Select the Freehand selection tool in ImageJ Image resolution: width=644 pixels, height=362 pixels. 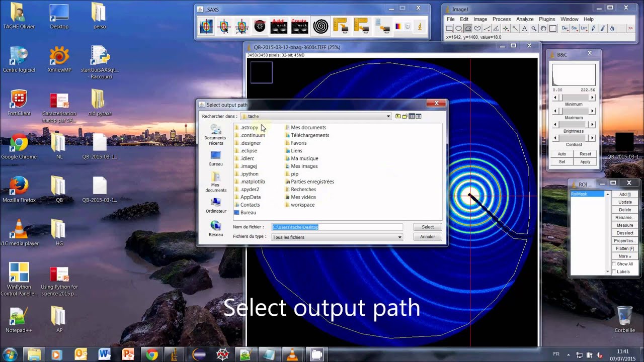[x=477, y=28]
